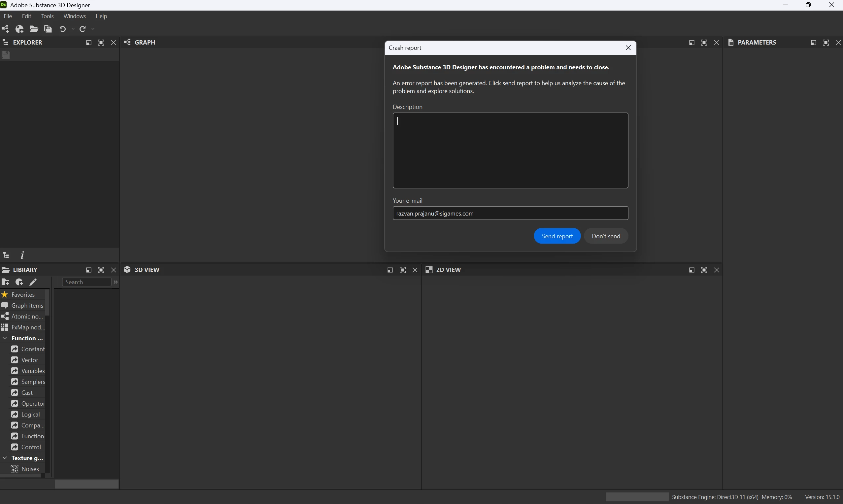Open the Undo history dropdown arrow
Viewport: 843px width, 504px height.
tap(73, 29)
